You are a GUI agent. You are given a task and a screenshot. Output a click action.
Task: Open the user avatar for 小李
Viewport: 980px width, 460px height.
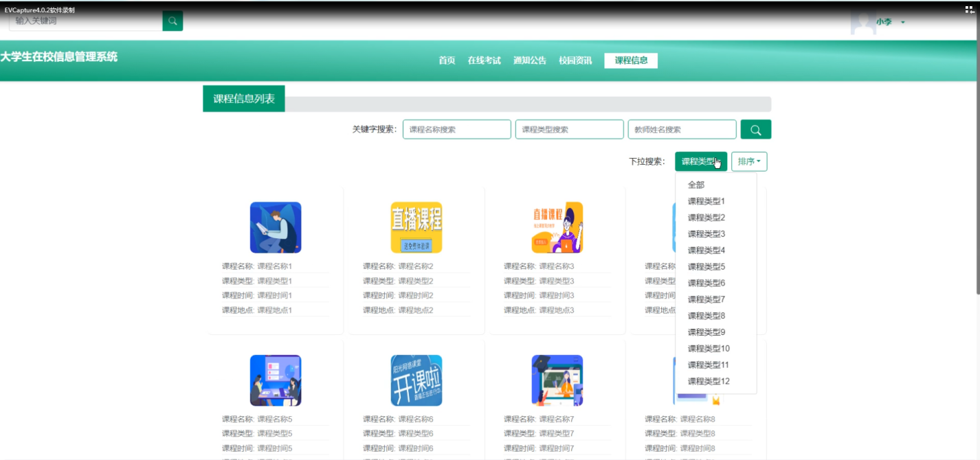coord(863,22)
